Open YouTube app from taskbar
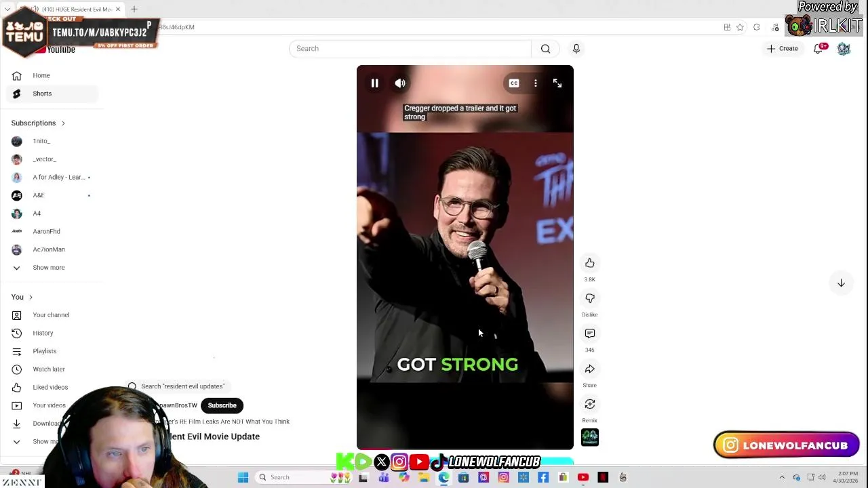The image size is (868, 488). [583, 477]
